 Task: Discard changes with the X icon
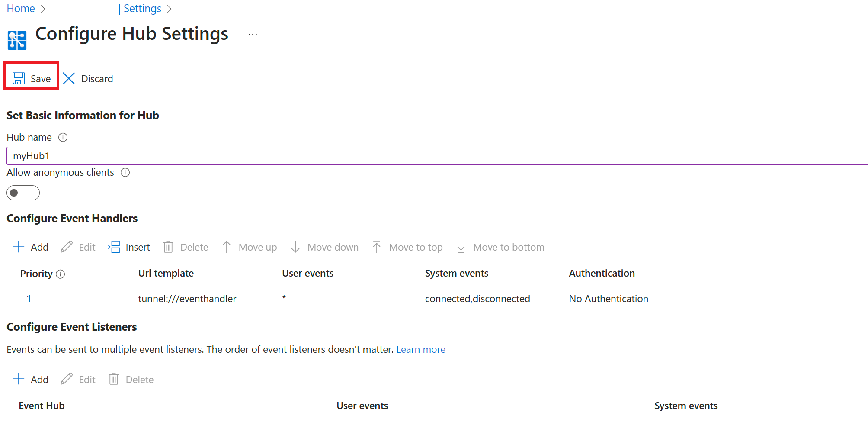(x=88, y=78)
